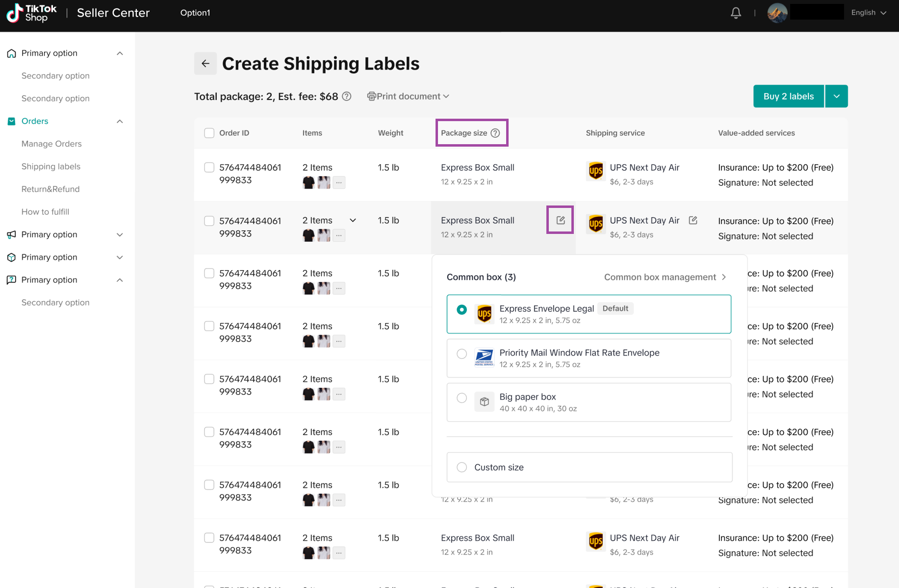899x588 pixels.
Task: Open the Common box management link
Action: 665,277
